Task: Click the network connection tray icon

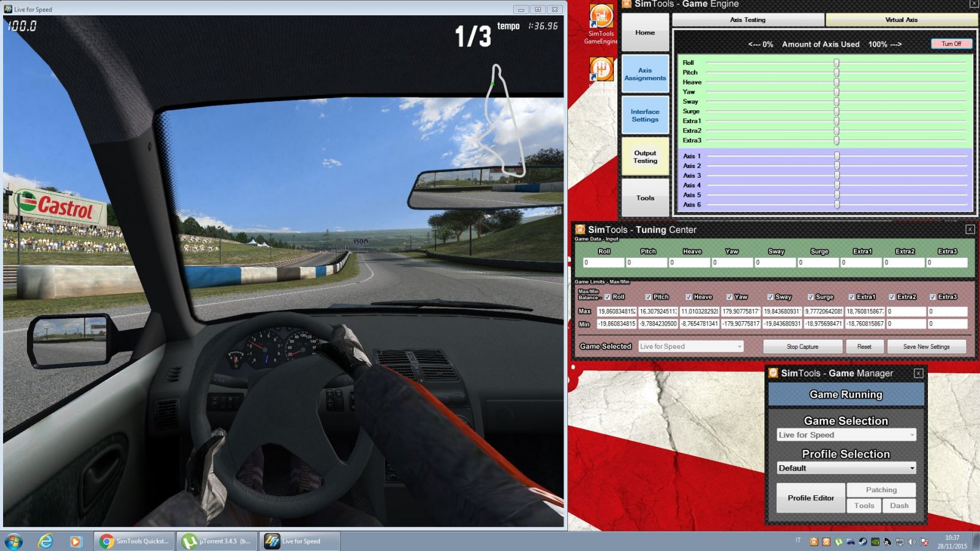Action: (900, 542)
